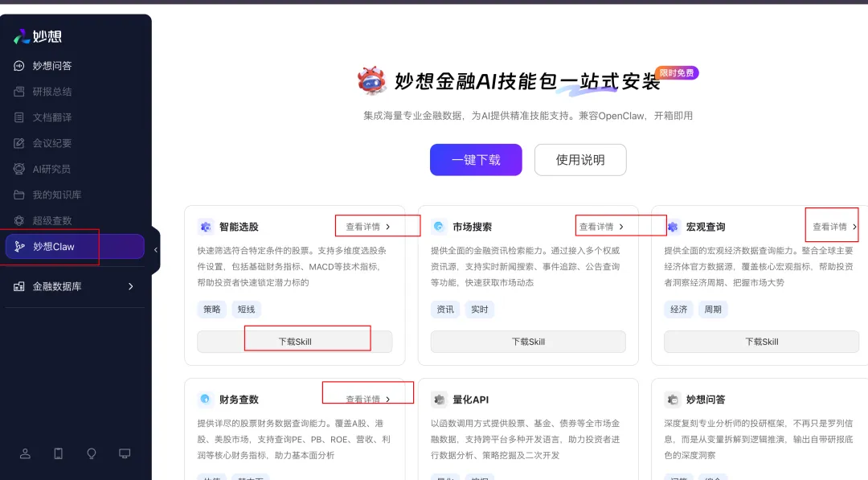Expand the 金融数据库 submenu chevron
The width and height of the screenshot is (868, 480).
tap(131, 286)
